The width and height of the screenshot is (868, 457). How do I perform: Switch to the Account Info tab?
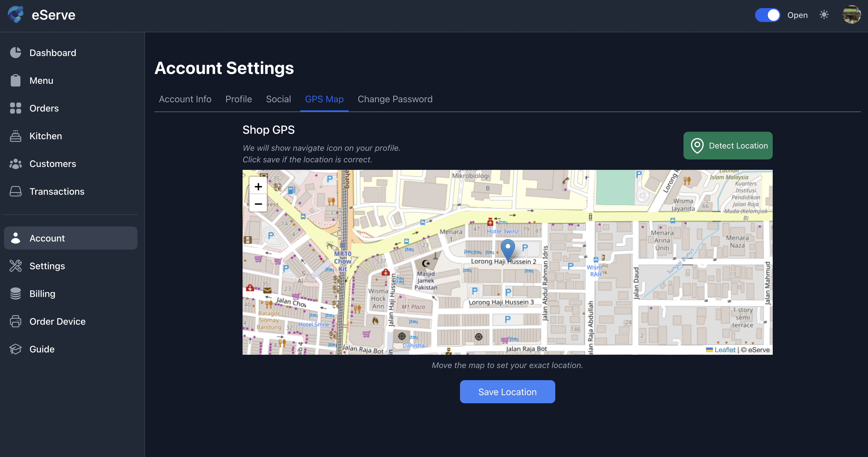coord(185,99)
